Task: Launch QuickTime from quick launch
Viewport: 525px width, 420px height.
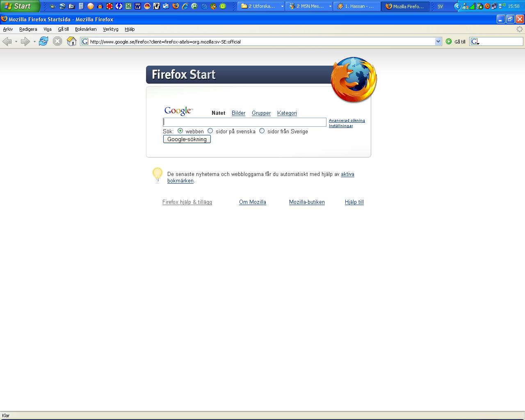Action: pyautogui.click(x=204, y=6)
